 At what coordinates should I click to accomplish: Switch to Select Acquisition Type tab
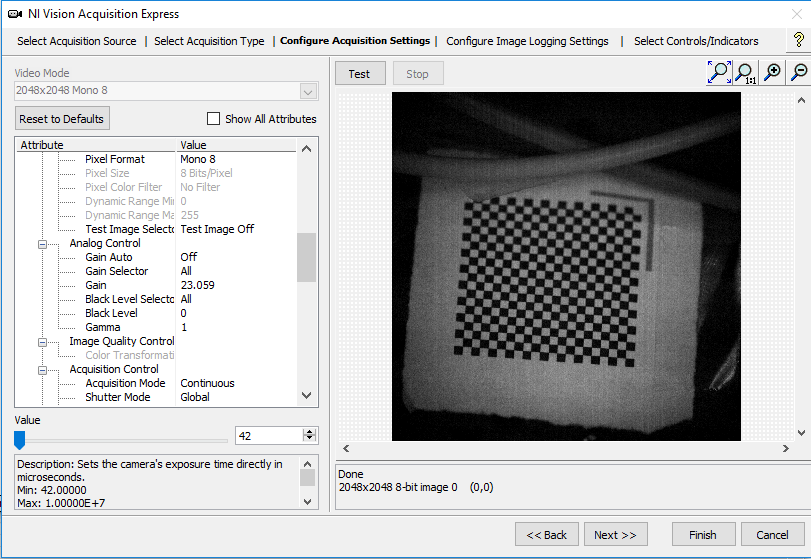coord(209,41)
